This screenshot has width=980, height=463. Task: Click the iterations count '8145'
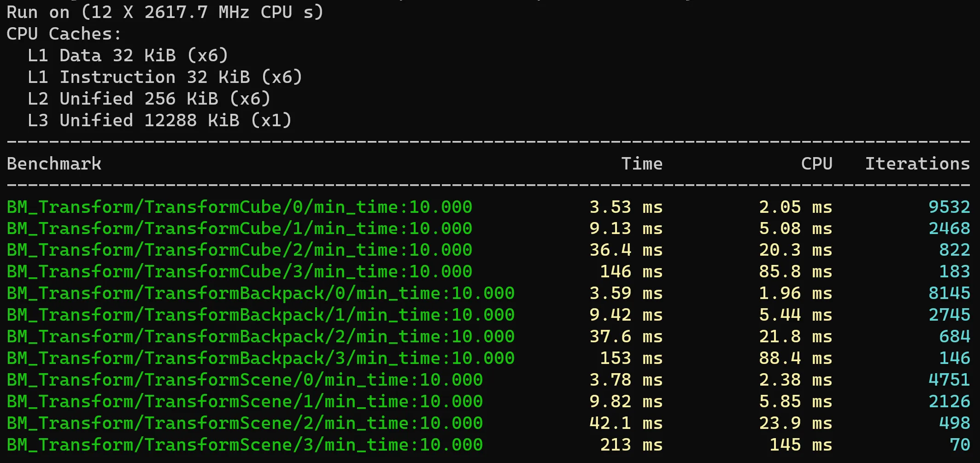[x=949, y=293]
